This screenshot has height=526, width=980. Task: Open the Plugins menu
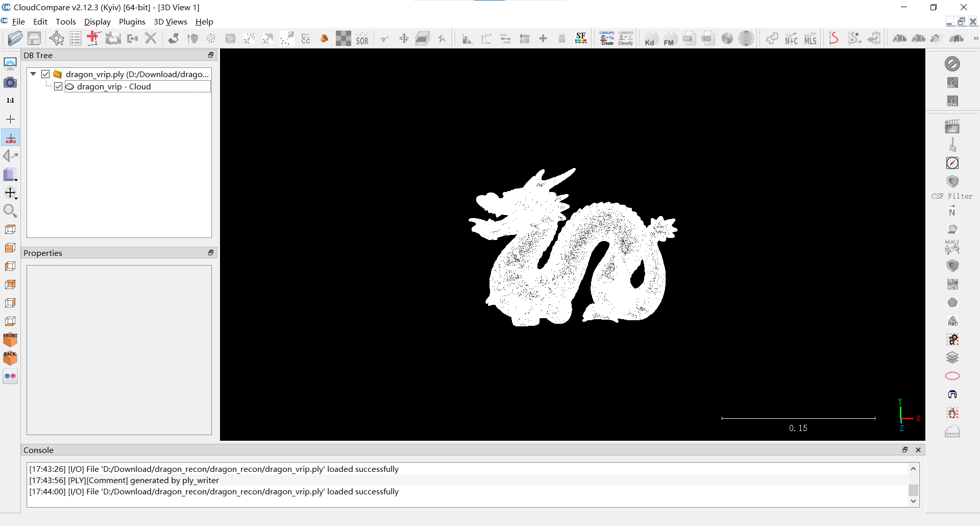tap(132, 21)
